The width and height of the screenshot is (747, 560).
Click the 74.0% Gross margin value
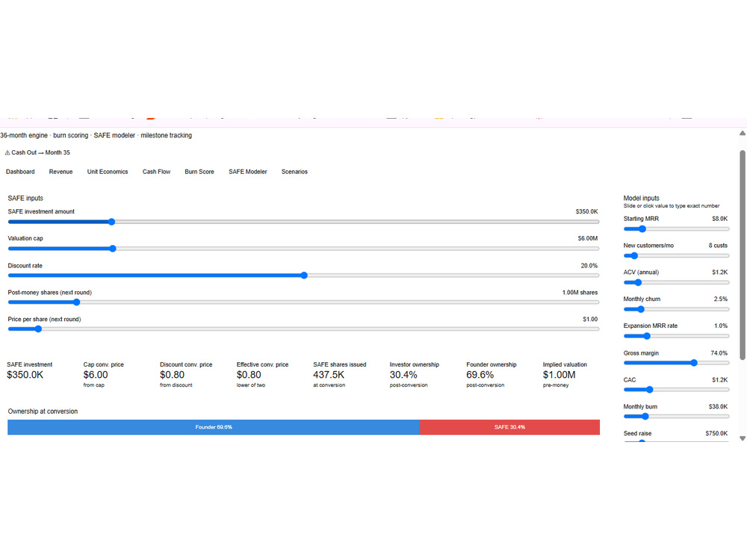[719, 353]
